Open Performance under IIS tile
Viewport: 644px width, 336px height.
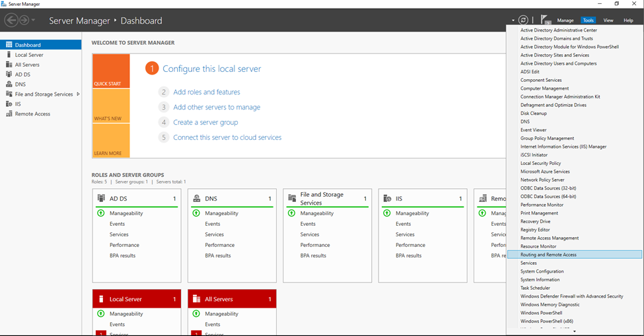click(410, 245)
